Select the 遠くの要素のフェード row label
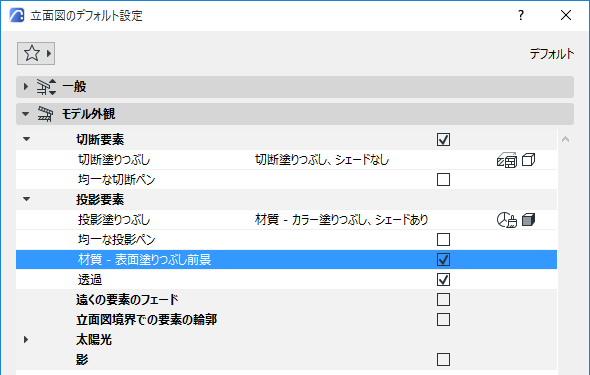This screenshot has width=590, height=375. [127, 300]
